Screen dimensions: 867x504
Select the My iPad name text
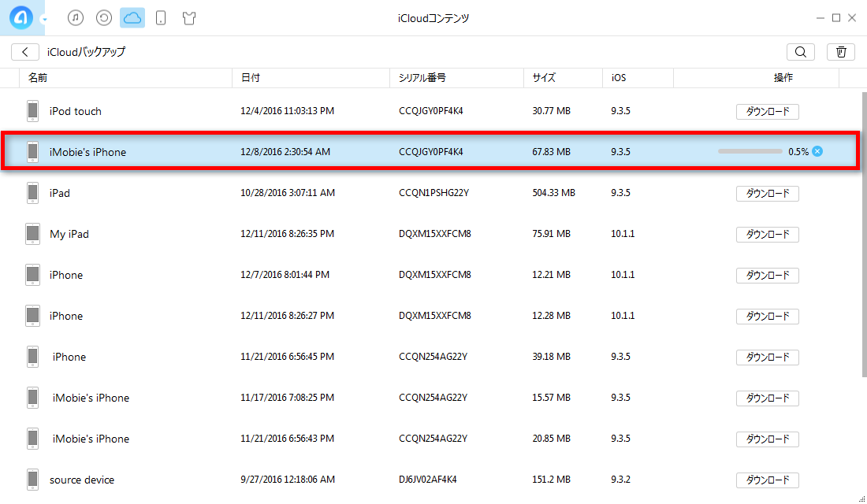[69, 234]
